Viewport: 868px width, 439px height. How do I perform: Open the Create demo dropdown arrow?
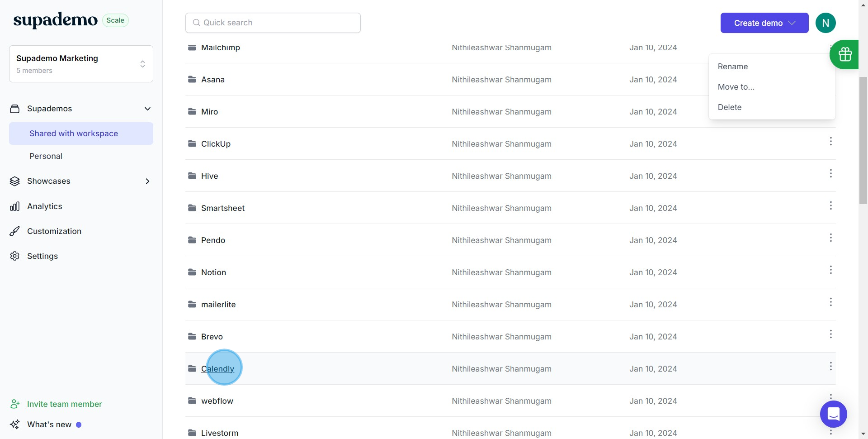[792, 23]
